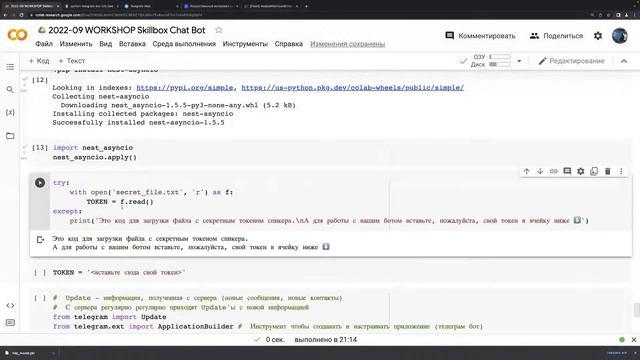Clear cell output using the output icon
This screenshot has height=360, width=640.
(x=40, y=240)
